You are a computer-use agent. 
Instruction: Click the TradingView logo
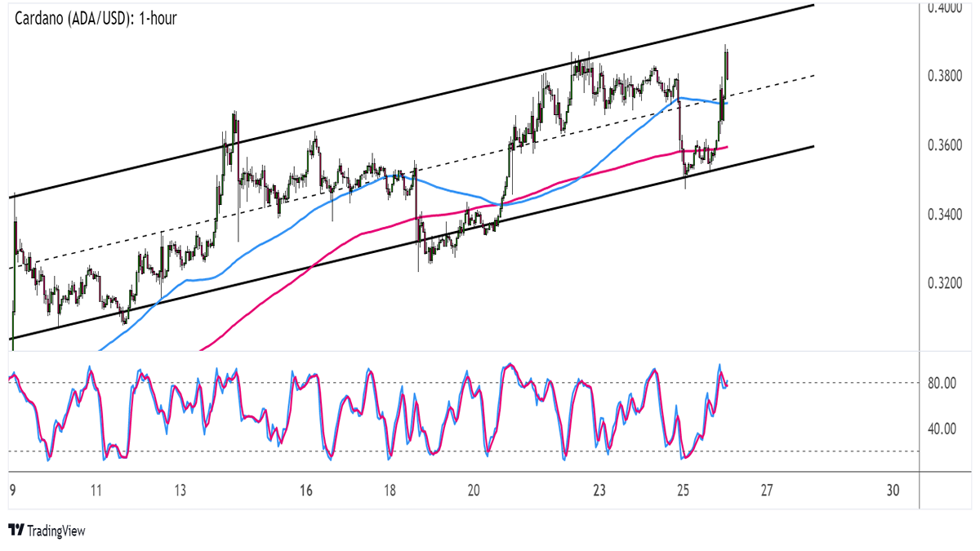[47, 531]
